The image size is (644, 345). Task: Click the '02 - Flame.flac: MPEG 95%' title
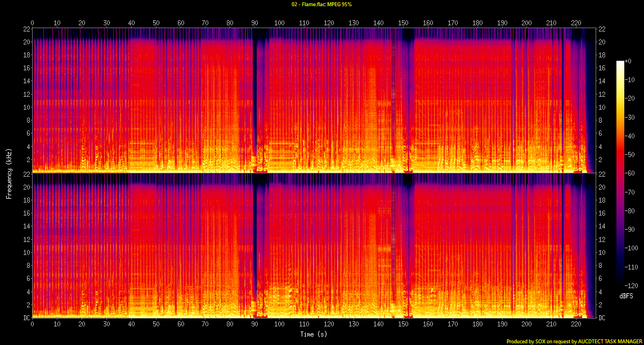(321, 5)
